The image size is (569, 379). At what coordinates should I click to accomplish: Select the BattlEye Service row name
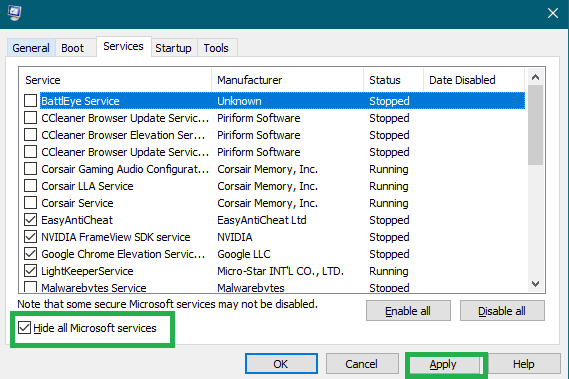pos(80,101)
